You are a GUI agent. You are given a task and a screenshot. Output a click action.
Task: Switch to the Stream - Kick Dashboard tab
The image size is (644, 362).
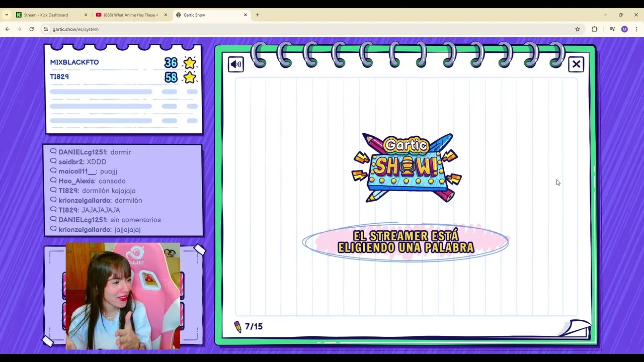50,15
